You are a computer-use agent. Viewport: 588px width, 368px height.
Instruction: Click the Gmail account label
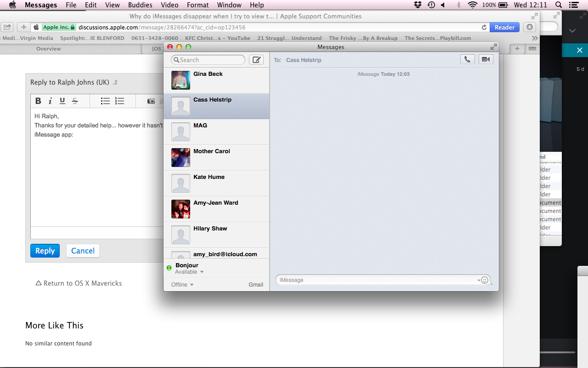tap(256, 285)
